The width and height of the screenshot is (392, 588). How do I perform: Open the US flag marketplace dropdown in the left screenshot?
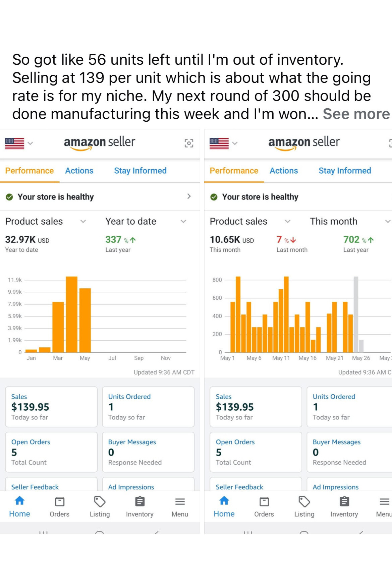(19, 143)
